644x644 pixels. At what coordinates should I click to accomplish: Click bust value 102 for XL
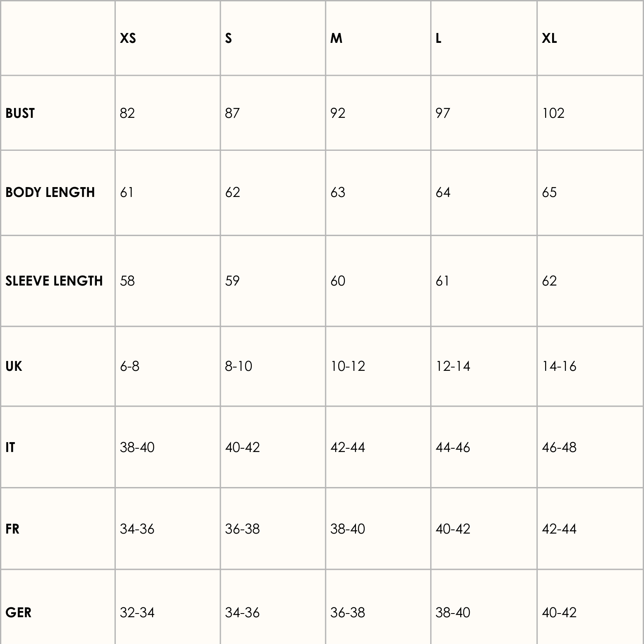click(x=553, y=113)
